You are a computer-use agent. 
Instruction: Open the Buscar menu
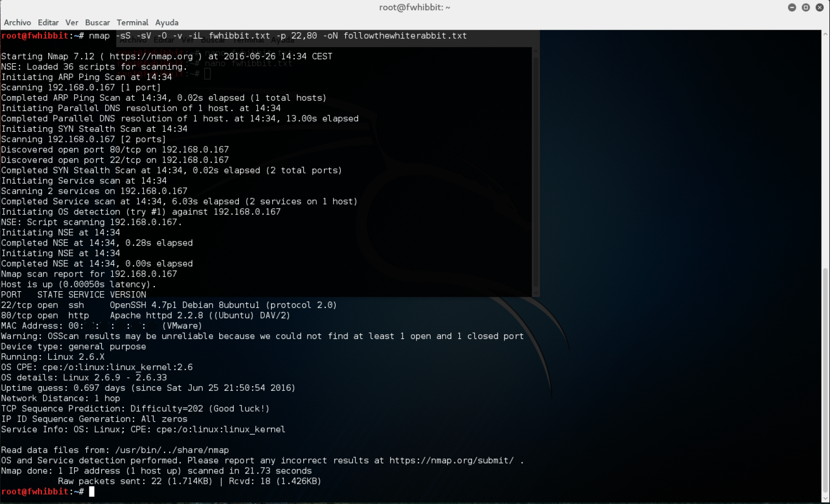[x=98, y=22]
